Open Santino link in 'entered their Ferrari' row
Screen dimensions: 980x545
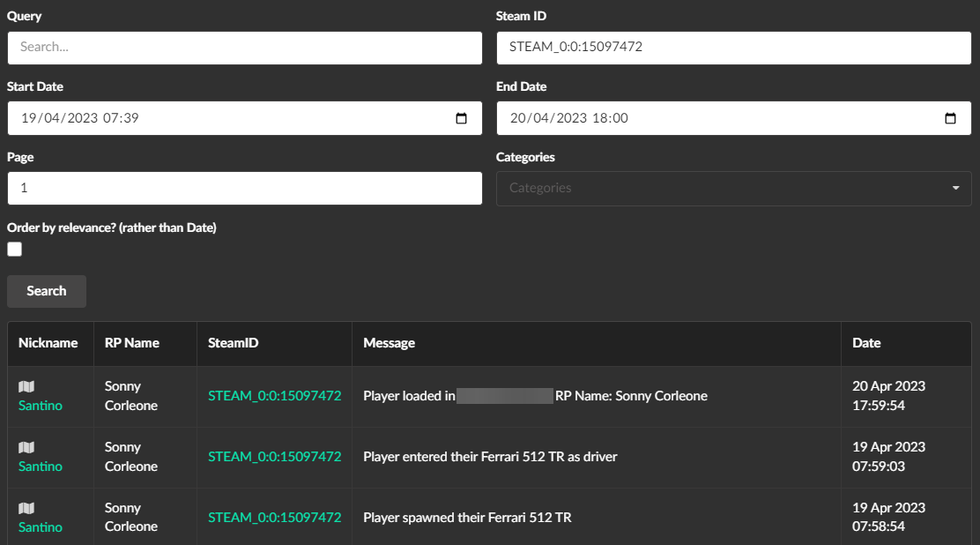pyautogui.click(x=41, y=467)
